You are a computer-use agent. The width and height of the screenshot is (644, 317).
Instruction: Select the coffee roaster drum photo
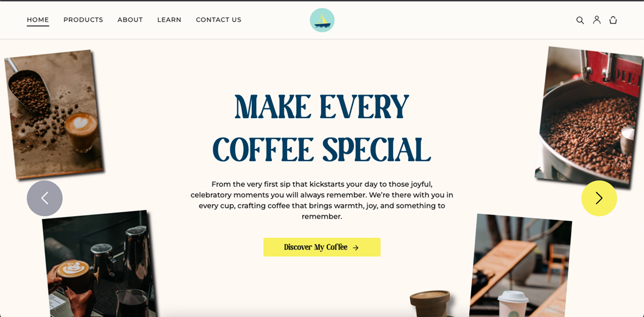click(589, 116)
